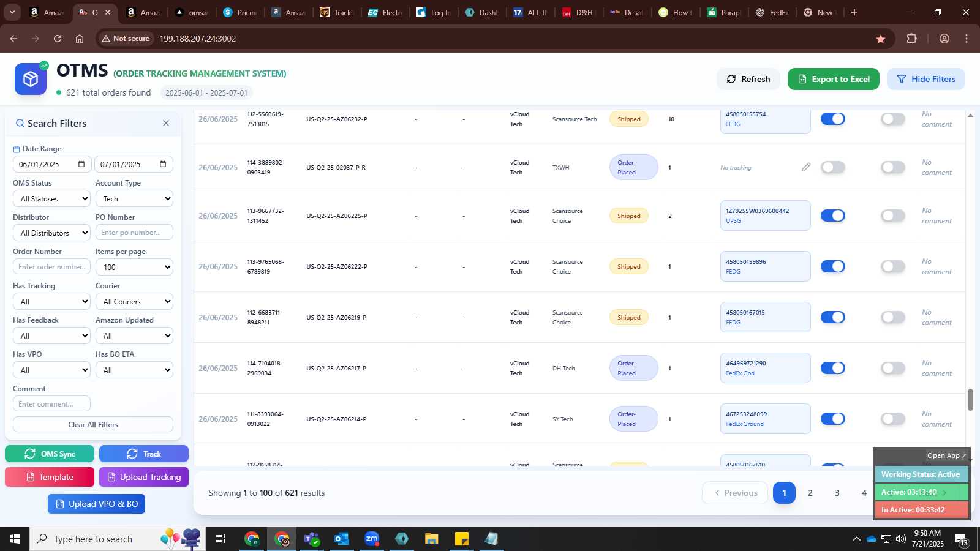Click Export to Excel button
Viewport: 980px width, 551px height.
coord(834,79)
